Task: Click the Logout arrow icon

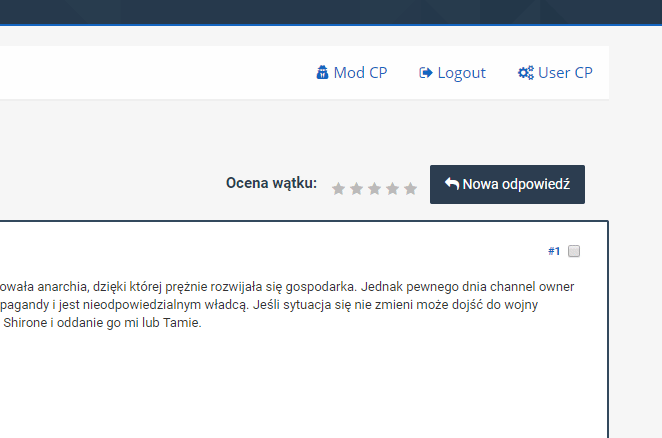Action: coord(426,73)
